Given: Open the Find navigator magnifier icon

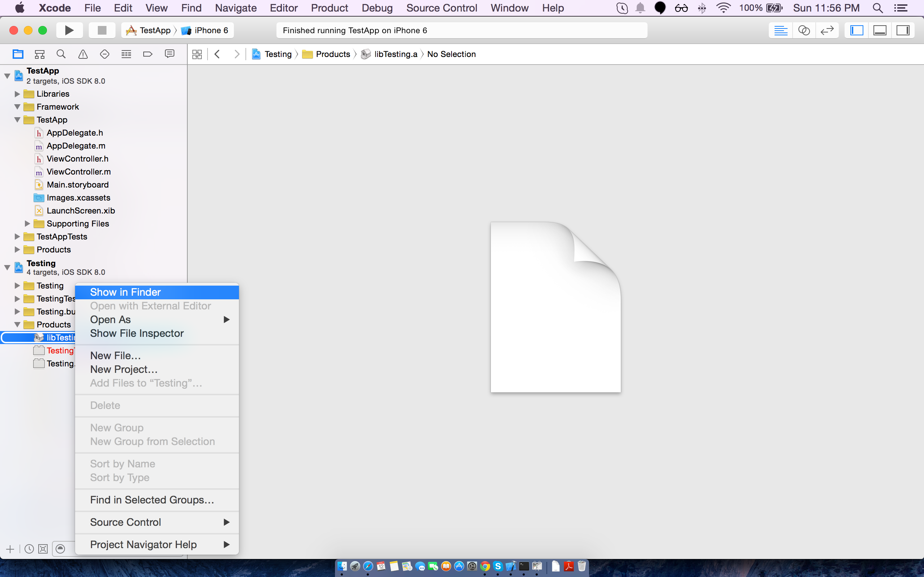Looking at the screenshot, I should coord(61,54).
